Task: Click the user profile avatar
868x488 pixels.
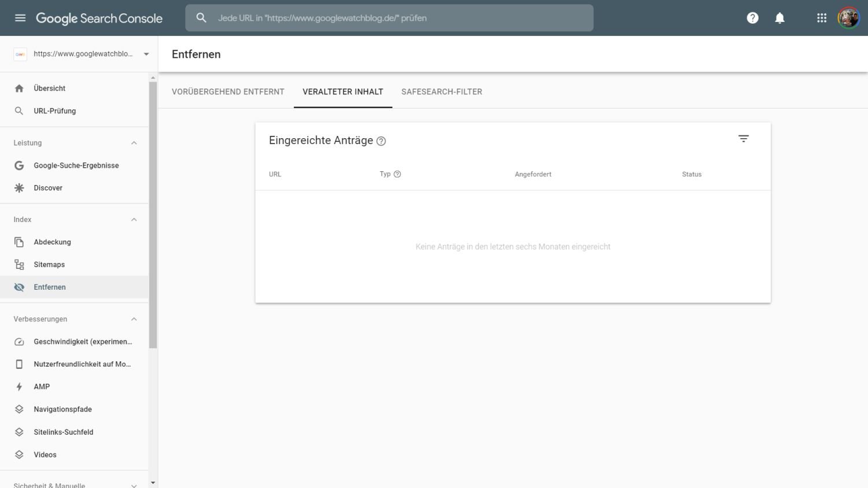Action: [848, 18]
